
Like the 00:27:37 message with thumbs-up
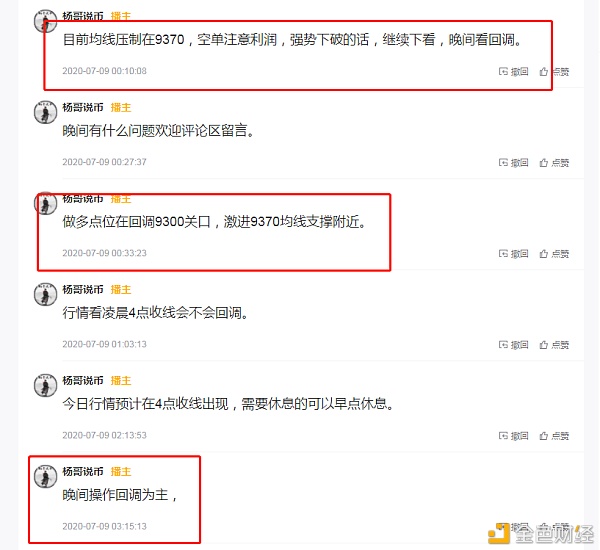[x=554, y=163]
